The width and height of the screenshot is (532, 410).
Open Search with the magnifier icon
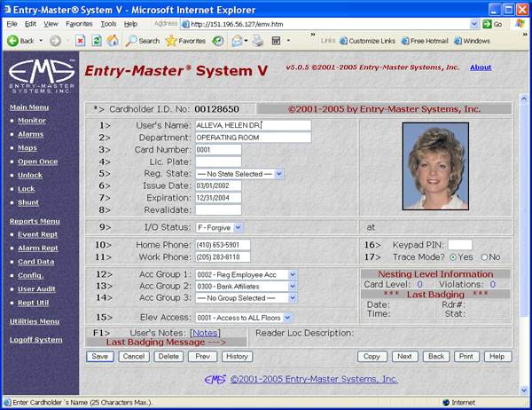[131, 41]
